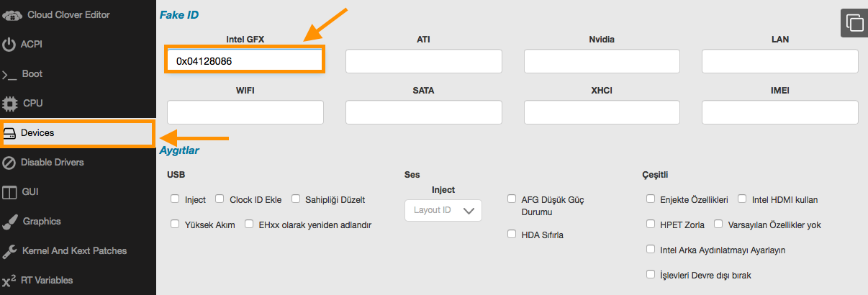Click the Nvidia fake ID input field
This screenshot has width=868, height=295.
tap(602, 61)
